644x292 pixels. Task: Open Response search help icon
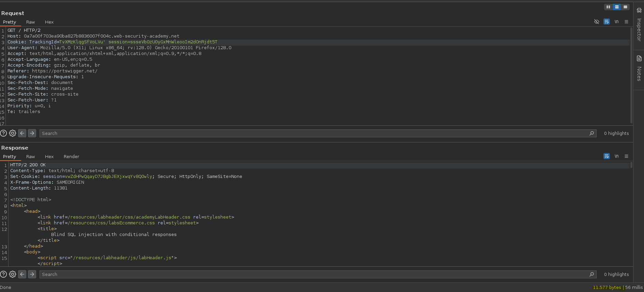(x=3, y=274)
